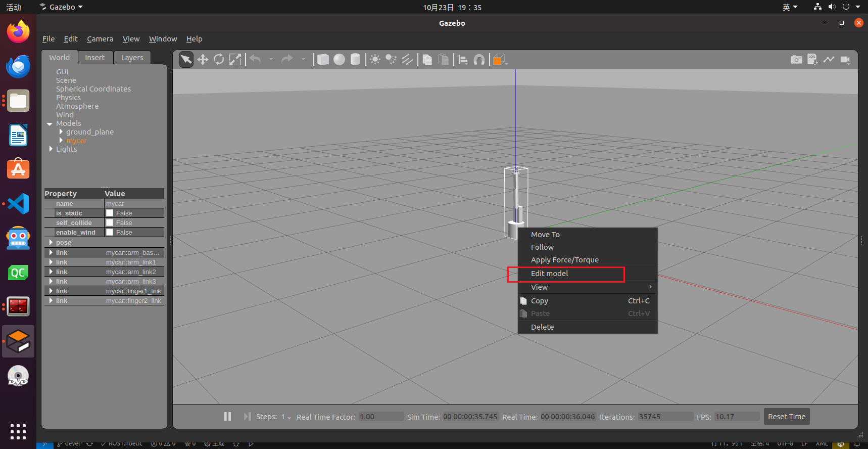
Task: Choose Apply Force/Torque in context menu
Action: pos(588,260)
